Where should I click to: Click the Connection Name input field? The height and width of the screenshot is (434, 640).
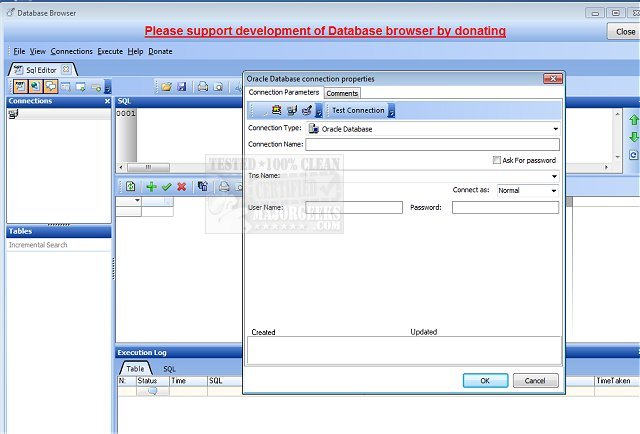pyautogui.click(x=432, y=144)
